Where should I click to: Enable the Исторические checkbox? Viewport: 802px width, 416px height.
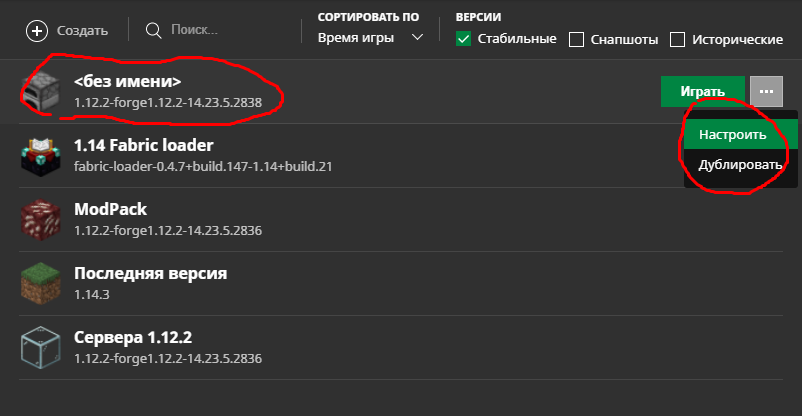click(x=677, y=40)
